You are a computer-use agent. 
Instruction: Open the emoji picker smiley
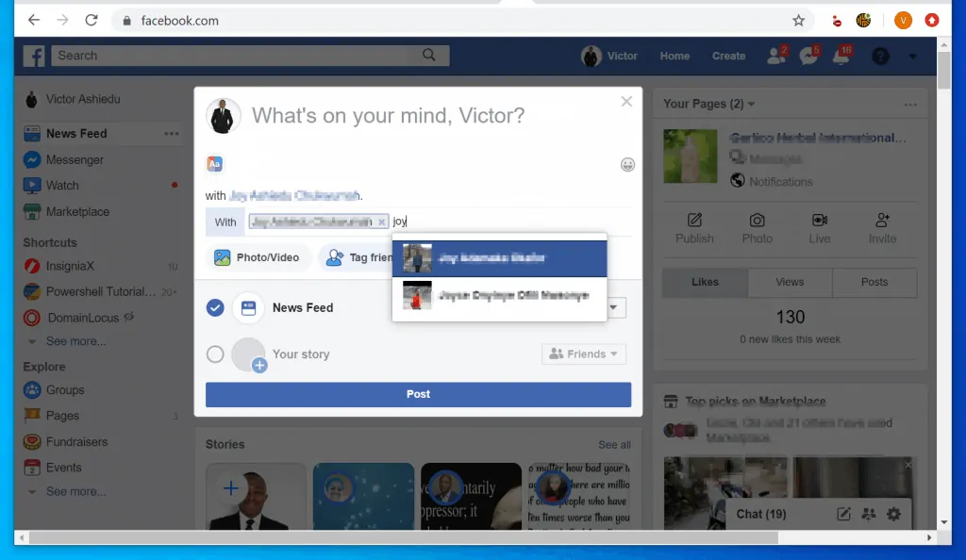[x=627, y=164]
